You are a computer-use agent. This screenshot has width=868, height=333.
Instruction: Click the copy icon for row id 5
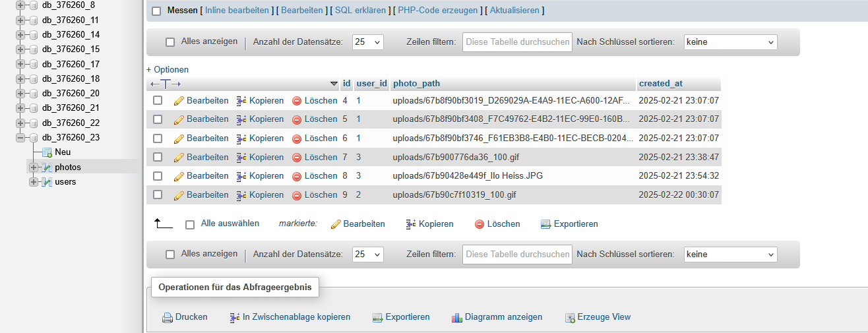point(241,119)
